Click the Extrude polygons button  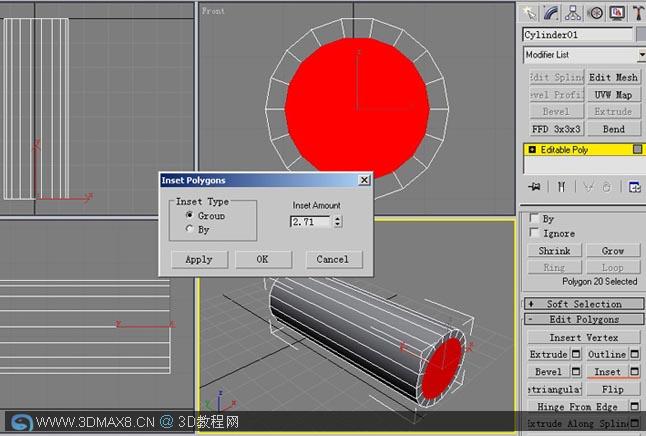click(x=549, y=354)
